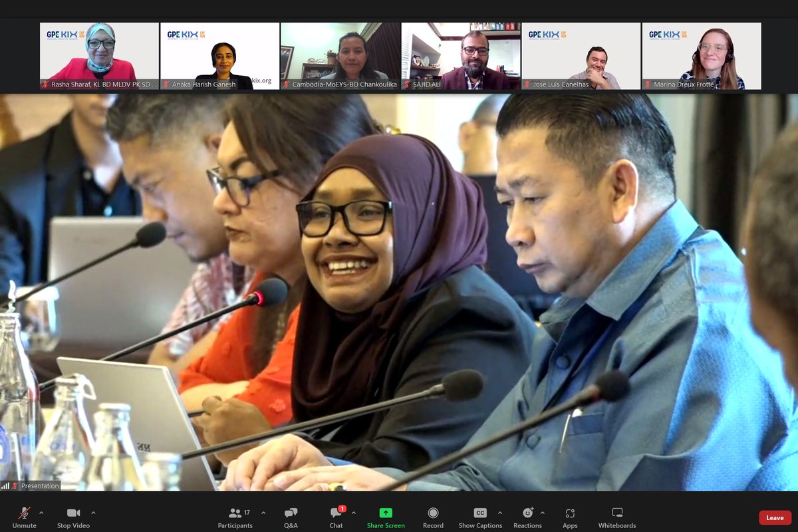The width and height of the screenshot is (798, 532).
Task: Open Whiteboards
Action: pos(617,517)
